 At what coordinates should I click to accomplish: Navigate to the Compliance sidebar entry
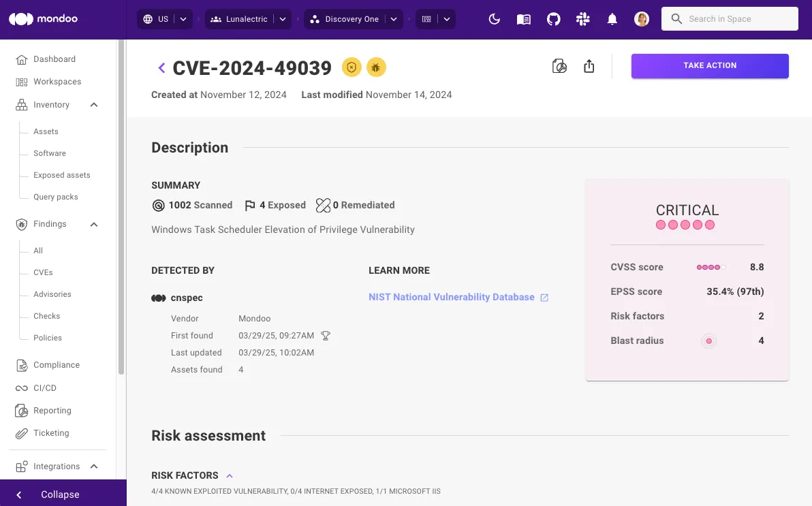pos(56,364)
